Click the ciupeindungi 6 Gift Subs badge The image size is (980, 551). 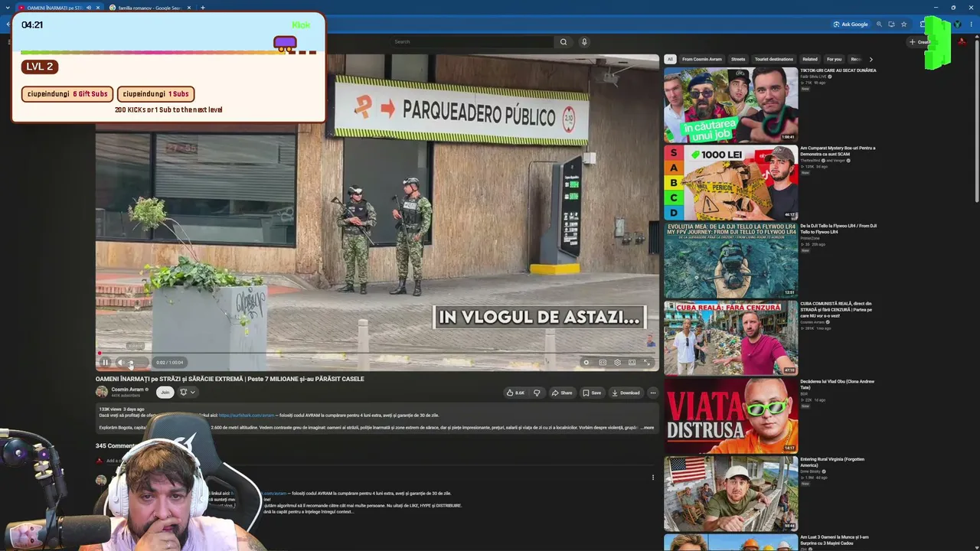click(67, 94)
